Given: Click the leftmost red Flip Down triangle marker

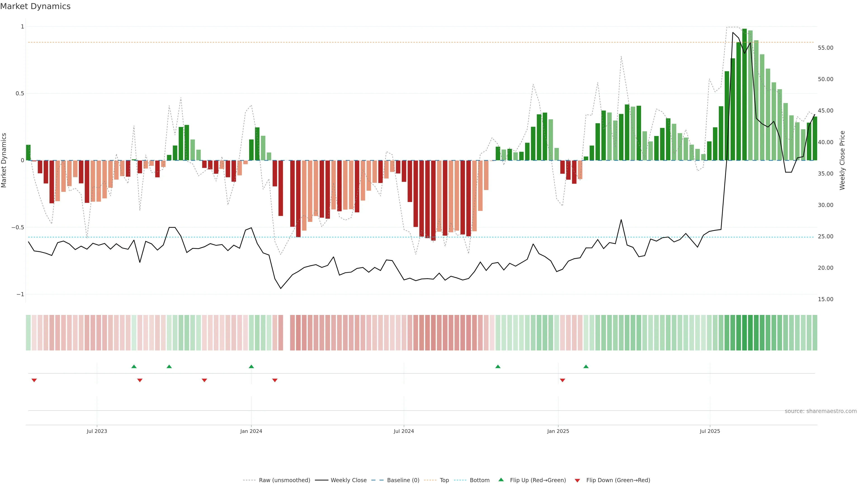Looking at the screenshot, I should 34,380.
